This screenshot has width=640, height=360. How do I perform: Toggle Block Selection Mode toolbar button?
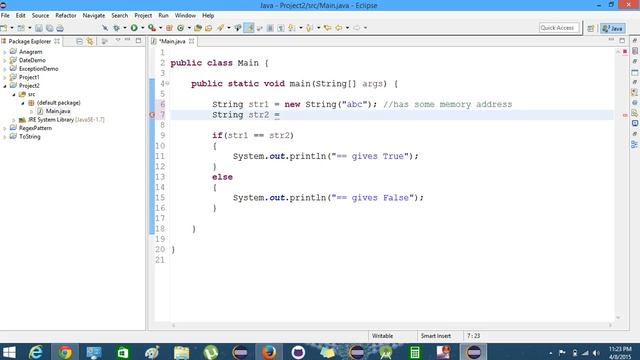[x=270, y=28]
